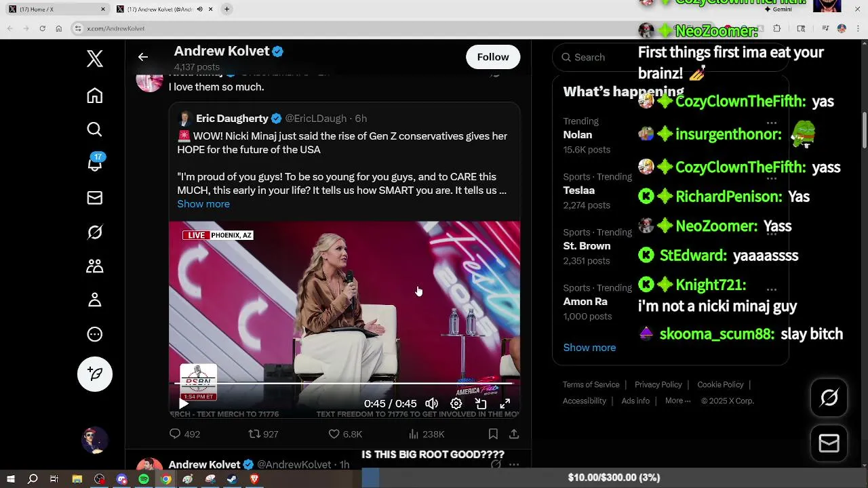The width and height of the screenshot is (868, 488).
Task: Click Repost icon showing 927
Action: point(254,434)
